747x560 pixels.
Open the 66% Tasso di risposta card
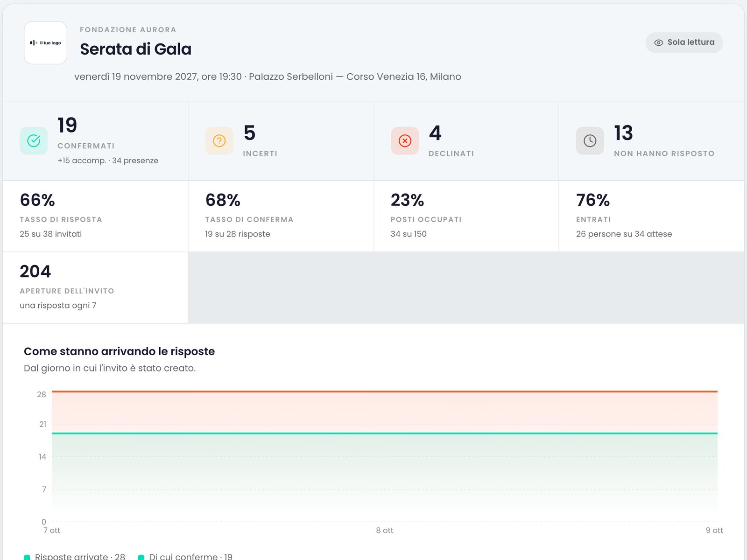(x=95, y=216)
